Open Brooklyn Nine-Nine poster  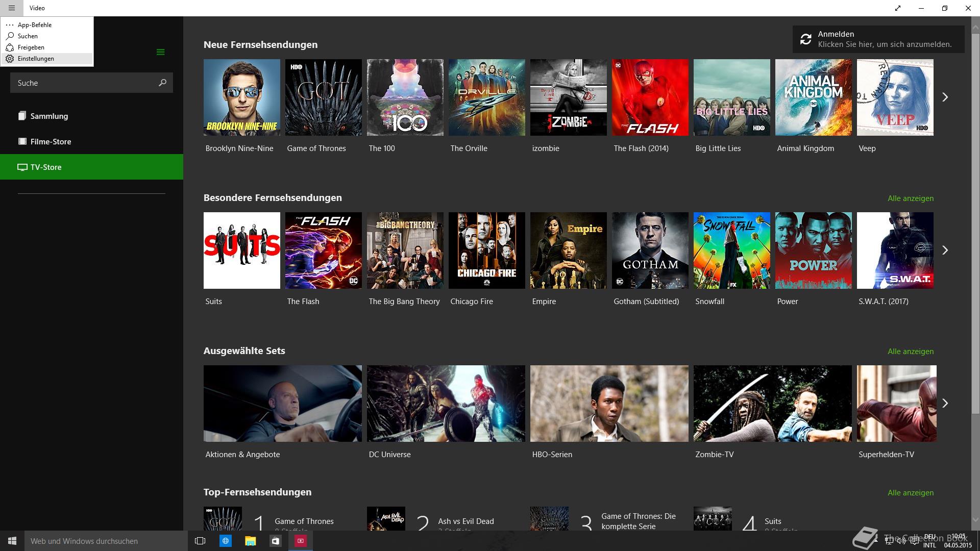[242, 97]
